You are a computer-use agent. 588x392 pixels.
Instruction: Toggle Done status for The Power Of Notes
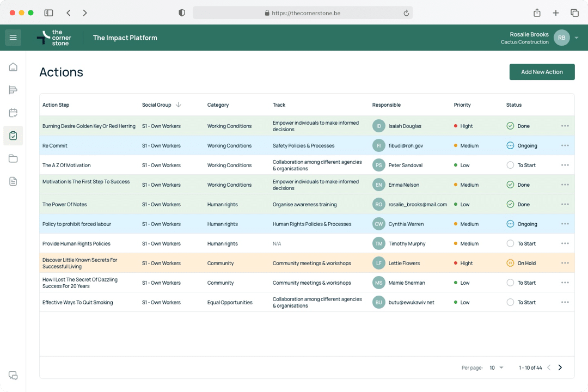[510, 205]
